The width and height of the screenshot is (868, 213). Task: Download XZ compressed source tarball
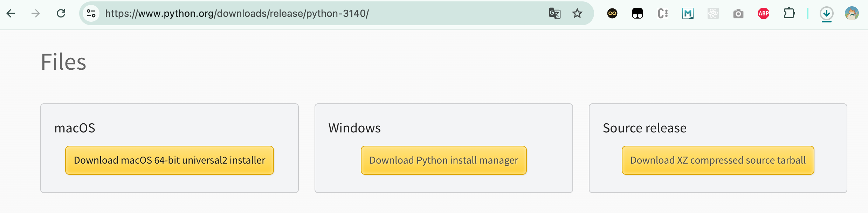[718, 160]
